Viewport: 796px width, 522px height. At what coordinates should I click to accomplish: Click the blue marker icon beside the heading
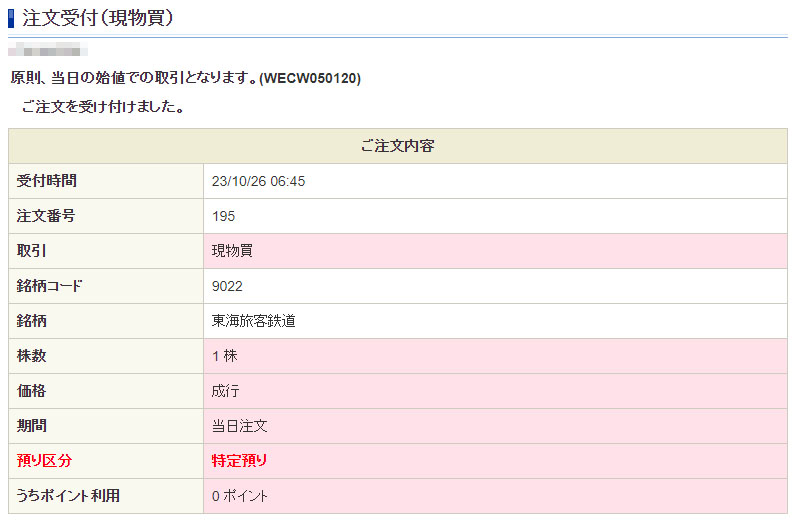pos(12,17)
